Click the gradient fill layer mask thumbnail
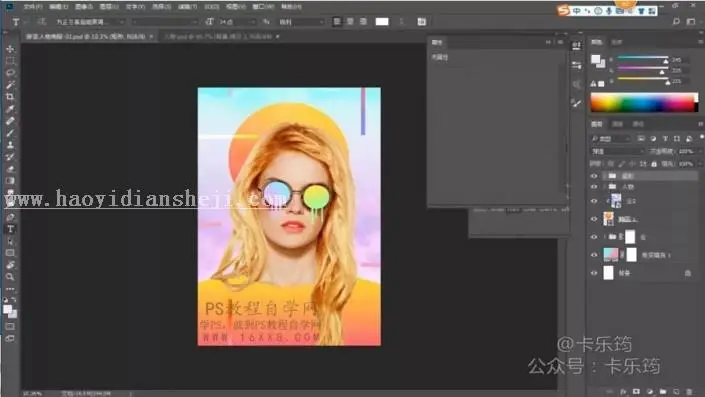 click(631, 254)
